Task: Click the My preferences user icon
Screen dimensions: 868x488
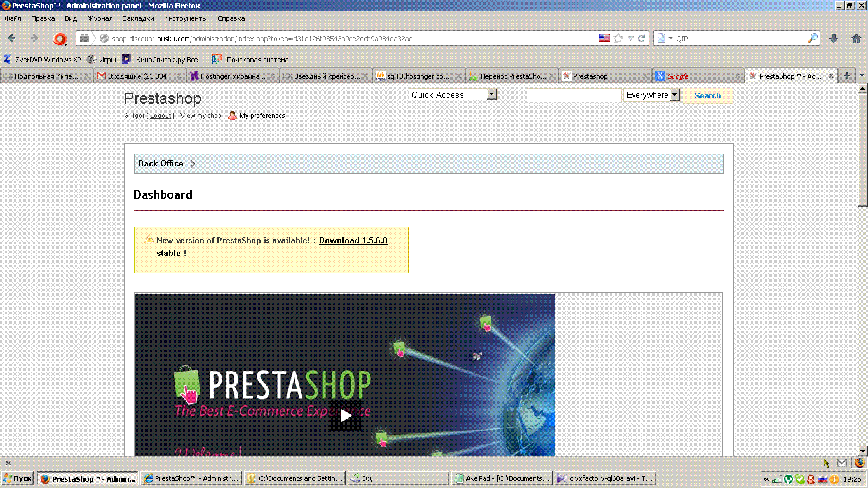Action: 233,116
